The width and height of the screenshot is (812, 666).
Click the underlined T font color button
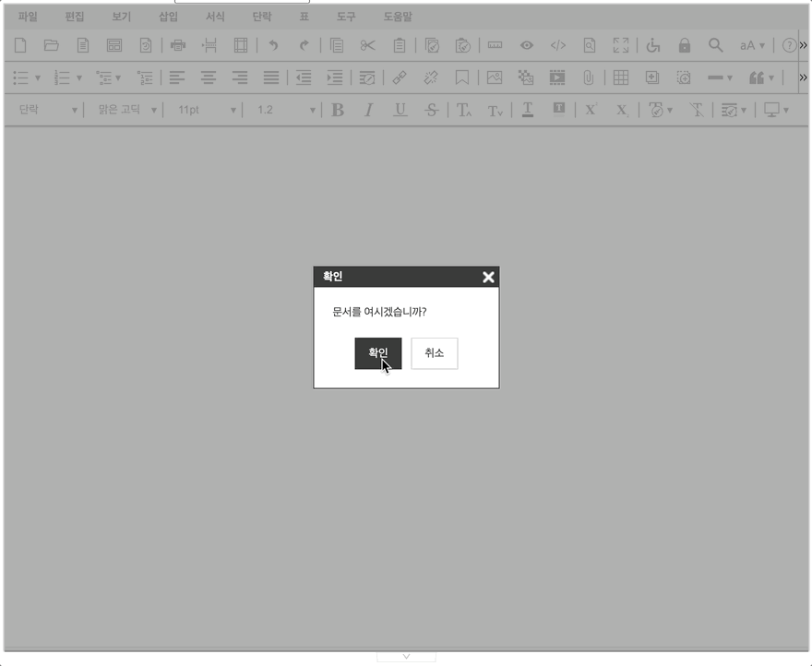pyautogui.click(x=527, y=110)
